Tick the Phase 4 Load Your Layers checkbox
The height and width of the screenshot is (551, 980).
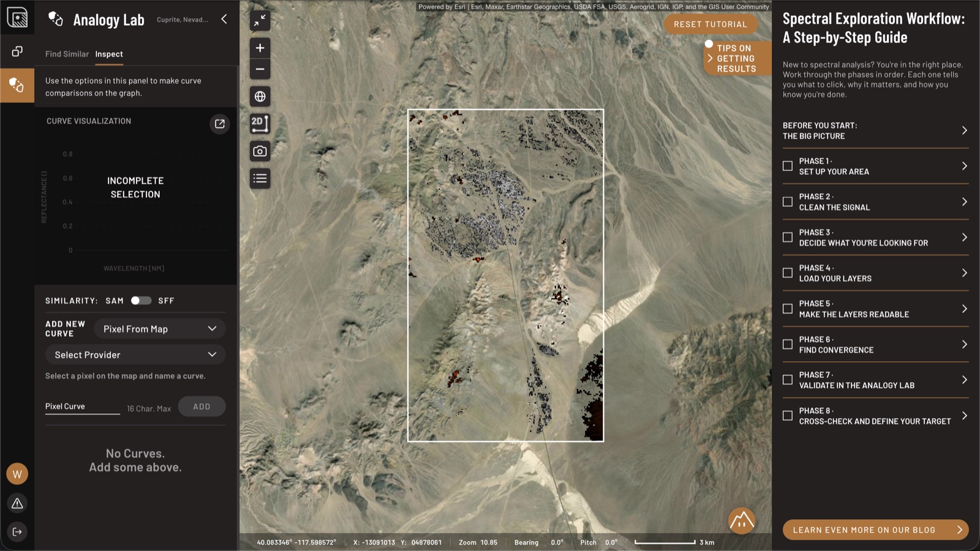[788, 273]
